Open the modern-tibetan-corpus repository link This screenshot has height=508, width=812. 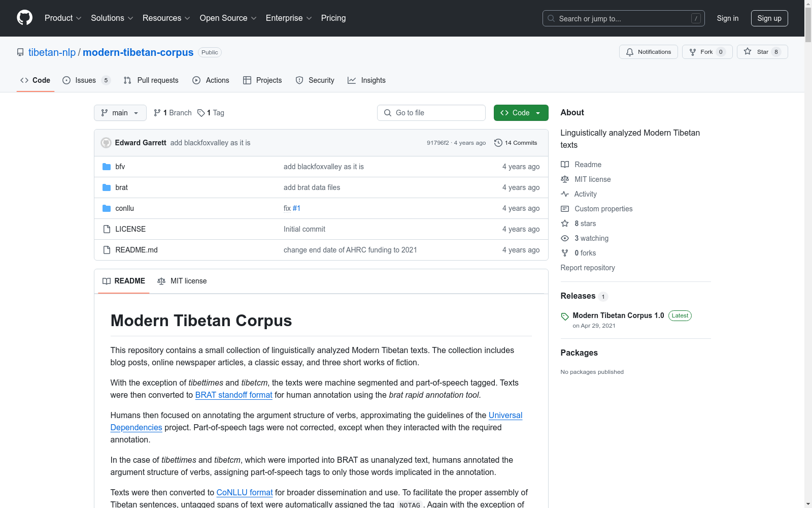click(138, 52)
